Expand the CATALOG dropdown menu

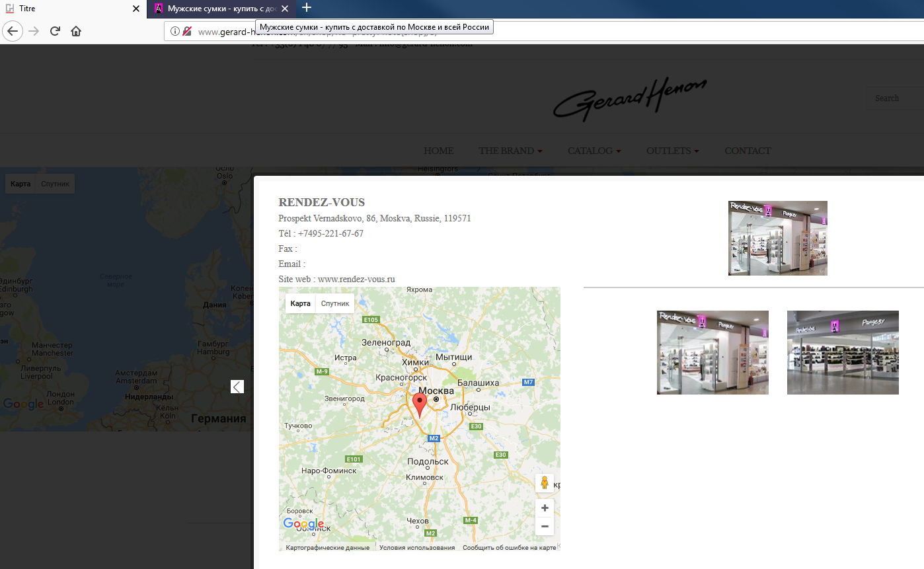[594, 151]
